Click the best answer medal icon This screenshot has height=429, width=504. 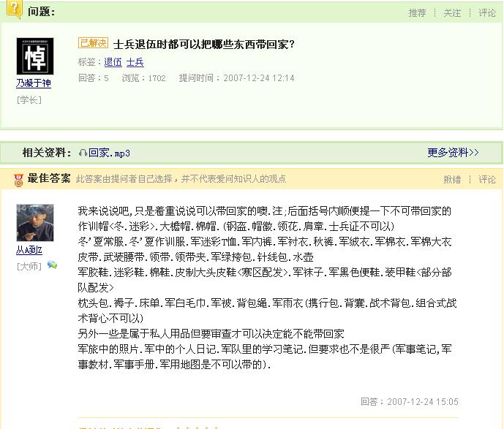click(18, 180)
